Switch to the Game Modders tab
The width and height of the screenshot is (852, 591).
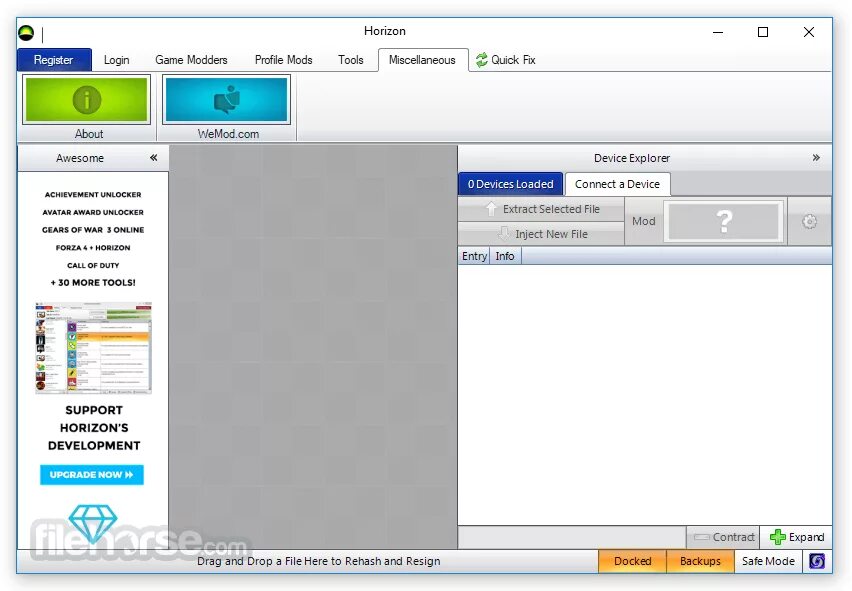[191, 60]
